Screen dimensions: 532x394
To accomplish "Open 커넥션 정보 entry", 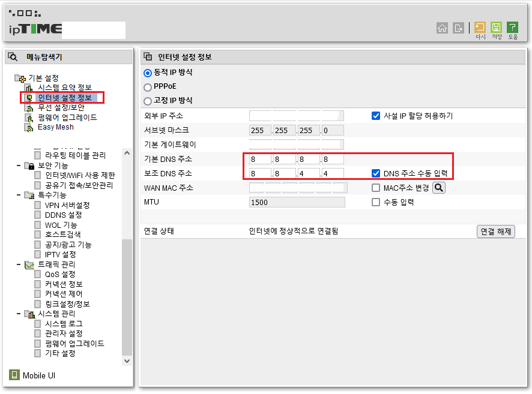I will coord(64,284).
